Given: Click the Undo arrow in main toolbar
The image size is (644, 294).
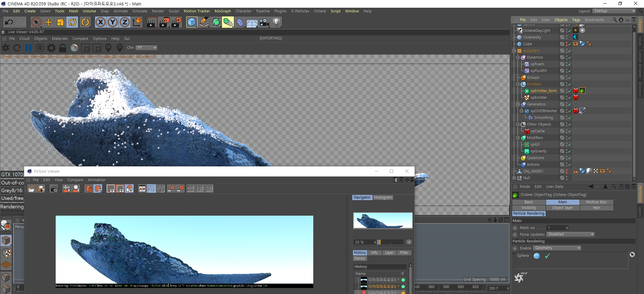Looking at the screenshot, I should pos(9,22).
